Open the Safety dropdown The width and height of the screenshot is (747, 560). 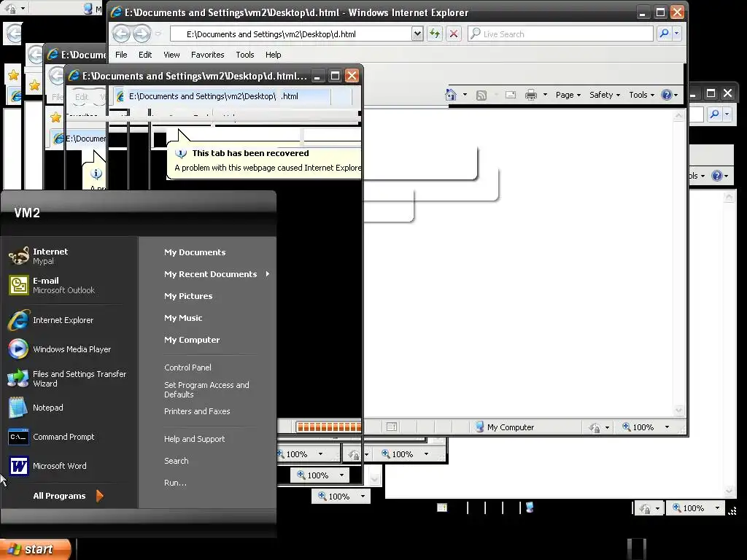[605, 95]
